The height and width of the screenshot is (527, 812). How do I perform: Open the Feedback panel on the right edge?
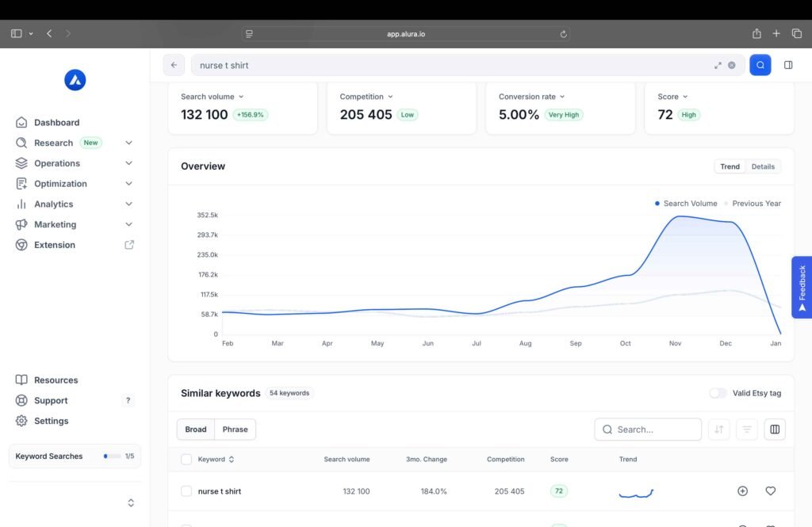coord(801,287)
